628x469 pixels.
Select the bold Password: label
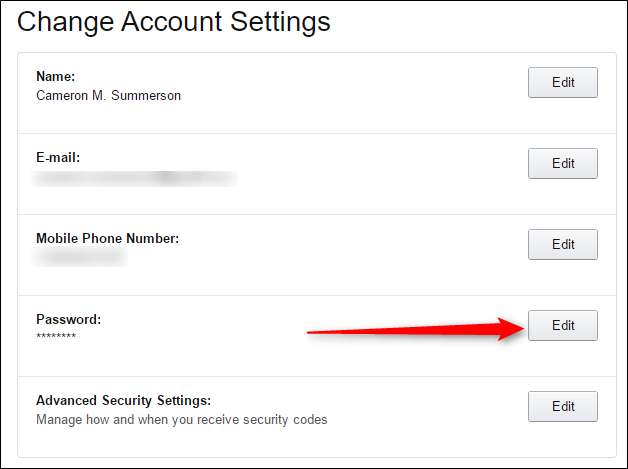(x=69, y=319)
